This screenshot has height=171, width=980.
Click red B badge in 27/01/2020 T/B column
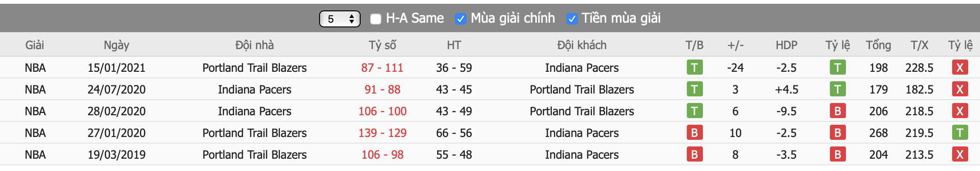694,133
